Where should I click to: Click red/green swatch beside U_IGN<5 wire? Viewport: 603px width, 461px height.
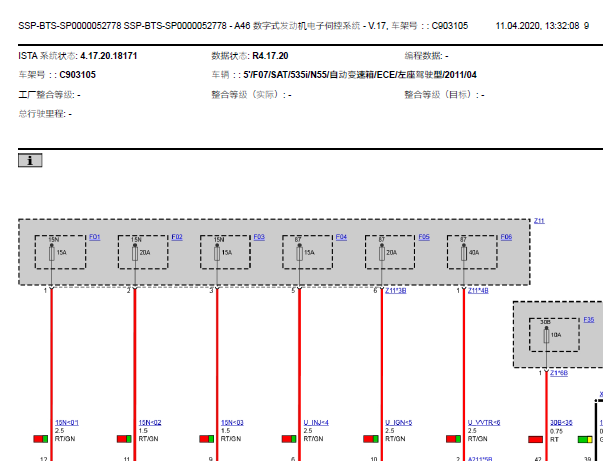point(371,439)
